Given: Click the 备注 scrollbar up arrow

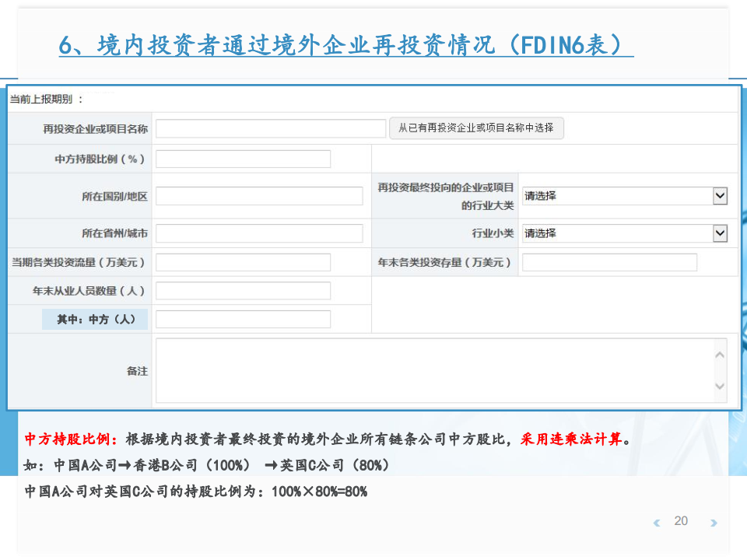Looking at the screenshot, I should point(719,355).
